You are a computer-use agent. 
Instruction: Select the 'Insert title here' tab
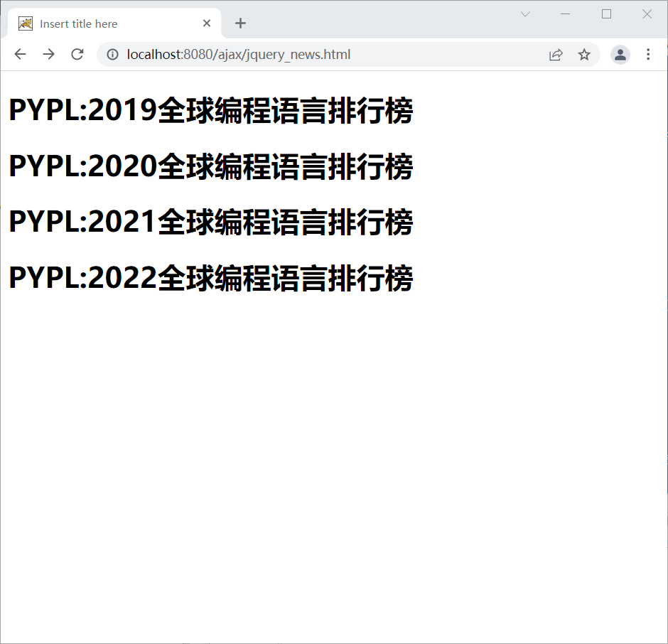(114, 23)
